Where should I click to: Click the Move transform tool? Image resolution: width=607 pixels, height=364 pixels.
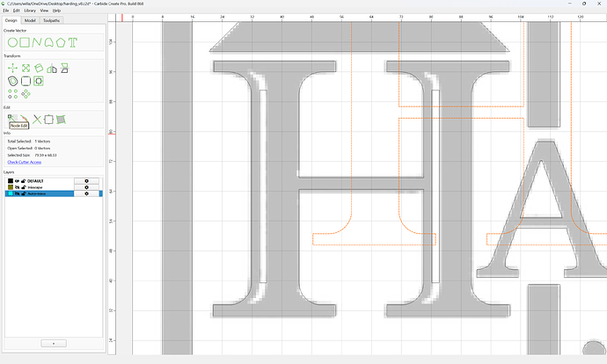[13, 69]
